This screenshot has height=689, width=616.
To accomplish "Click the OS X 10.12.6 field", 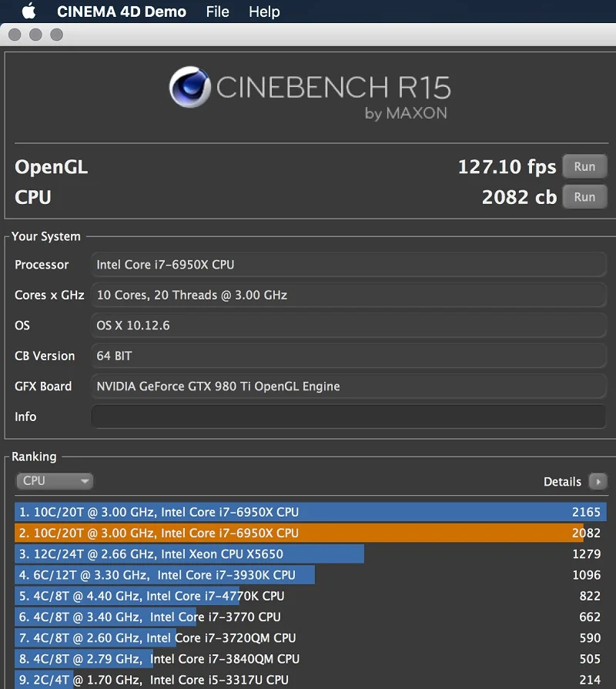I will point(348,325).
